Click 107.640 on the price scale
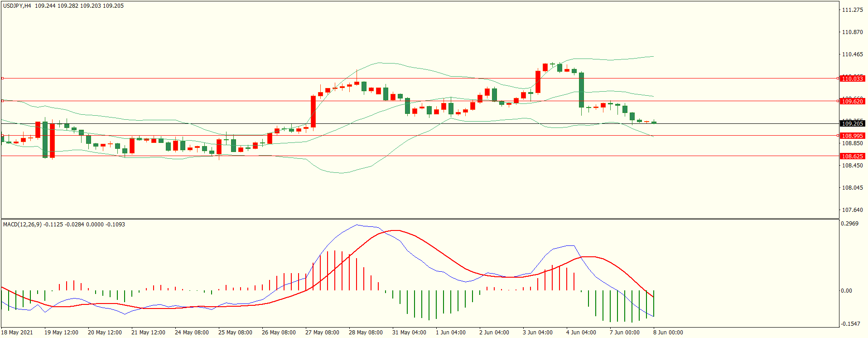Image resolution: width=868 pixels, height=338 pixels. coord(852,210)
